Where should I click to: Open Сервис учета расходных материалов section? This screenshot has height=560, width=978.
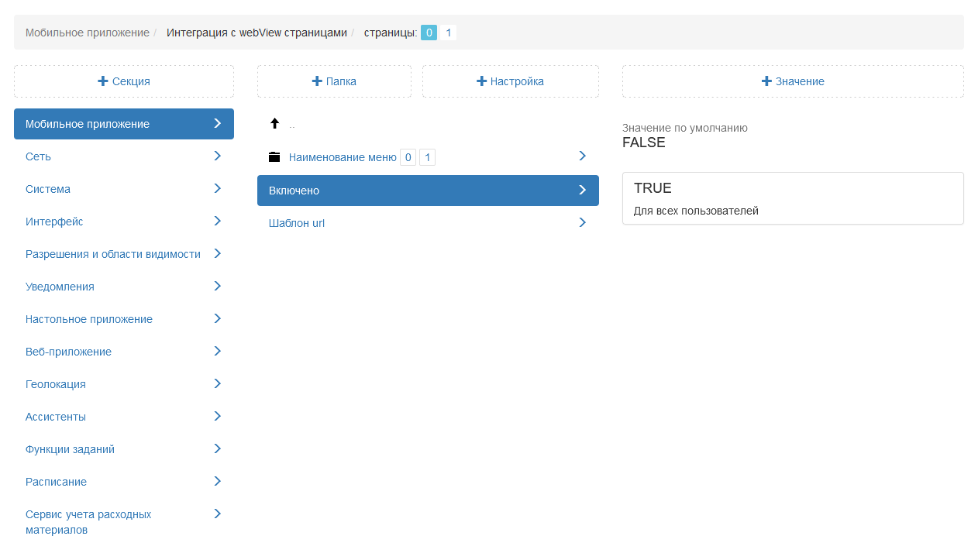click(88, 522)
